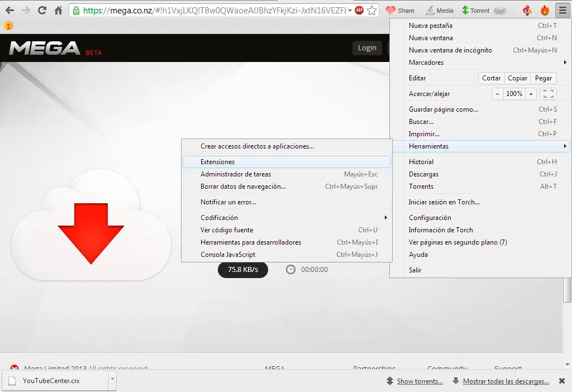Expand the Marcadores submenu arrow
Screen dimensions: 572x392
pyautogui.click(x=565, y=63)
